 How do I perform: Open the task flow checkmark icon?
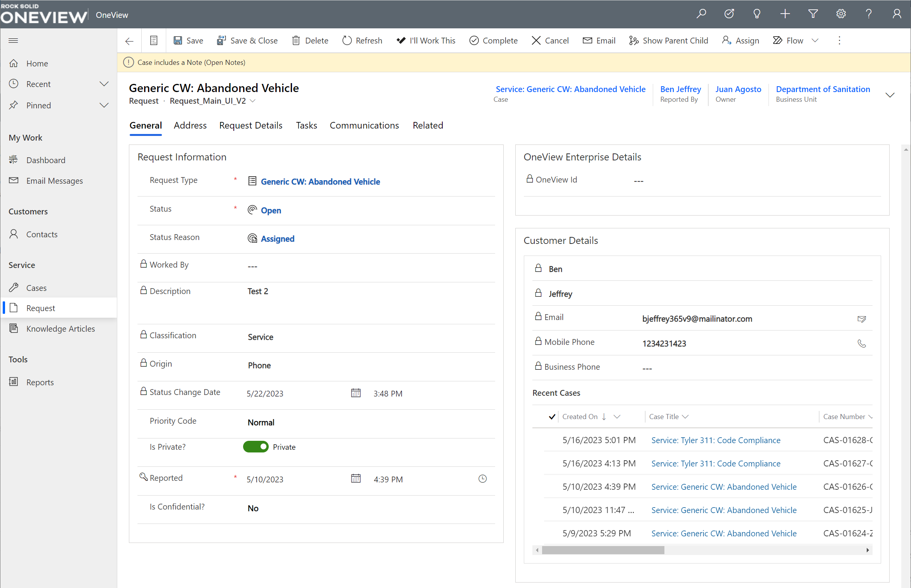[x=729, y=14]
